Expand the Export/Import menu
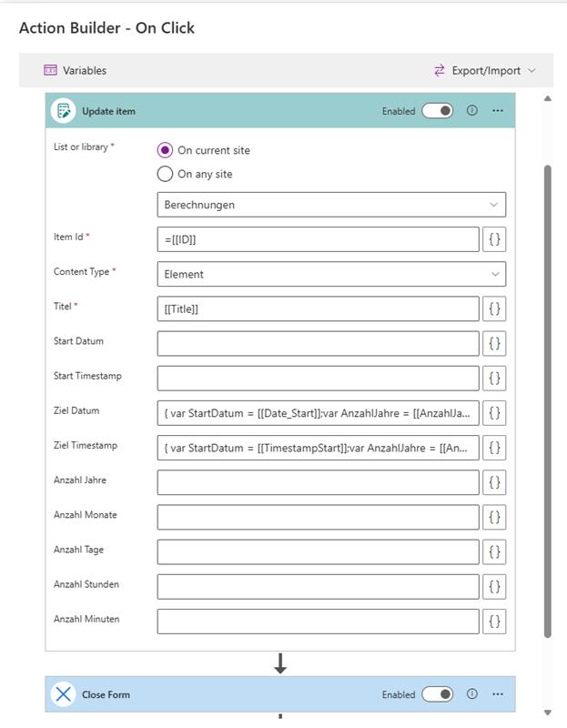This screenshot has width=567, height=728. 484,70
